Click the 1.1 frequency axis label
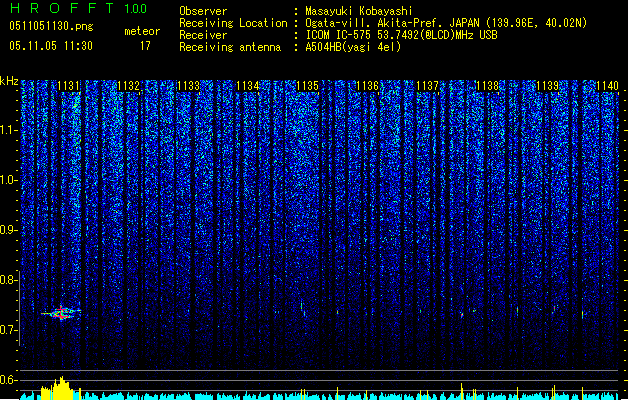 [9, 130]
